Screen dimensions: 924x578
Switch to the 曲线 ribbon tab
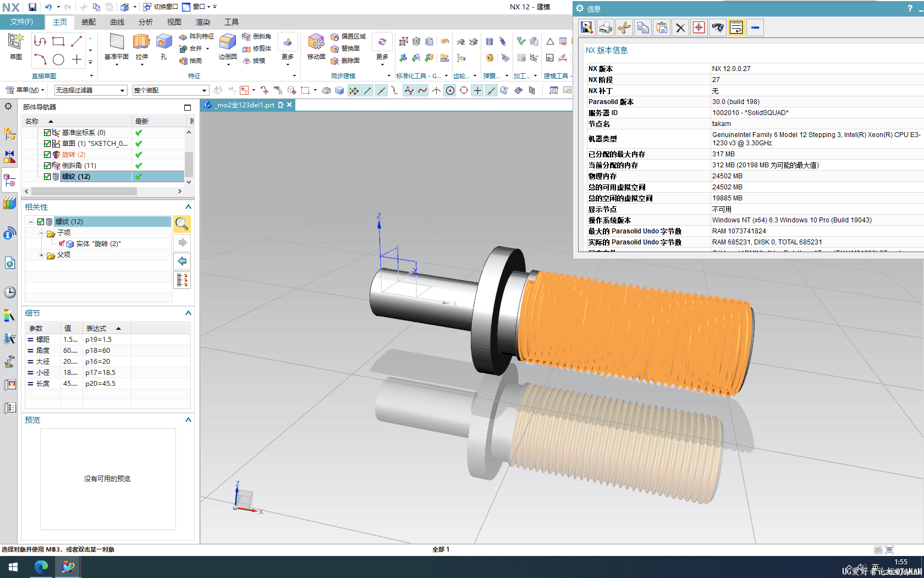[x=117, y=22]
